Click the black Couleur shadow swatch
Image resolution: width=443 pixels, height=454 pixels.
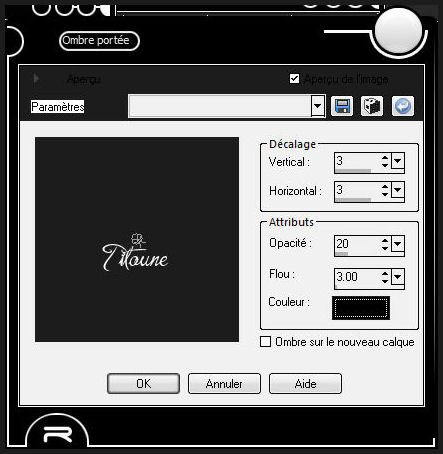361,308
